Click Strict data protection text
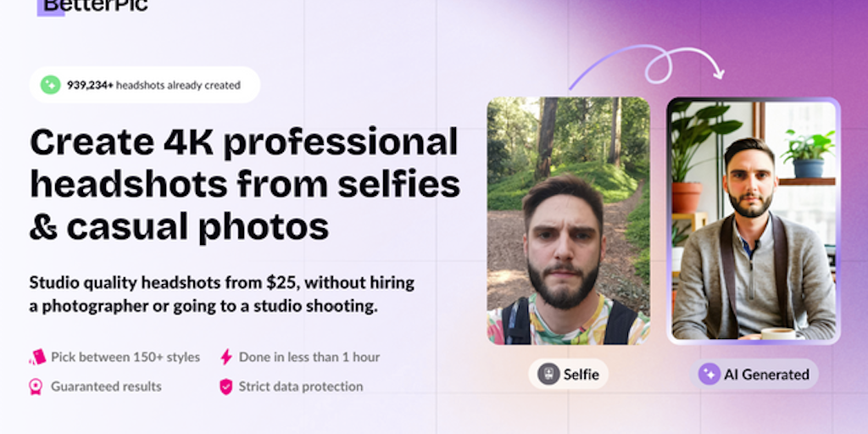The width and height of the screenshot is (868, 434). (x=301, y=387)
